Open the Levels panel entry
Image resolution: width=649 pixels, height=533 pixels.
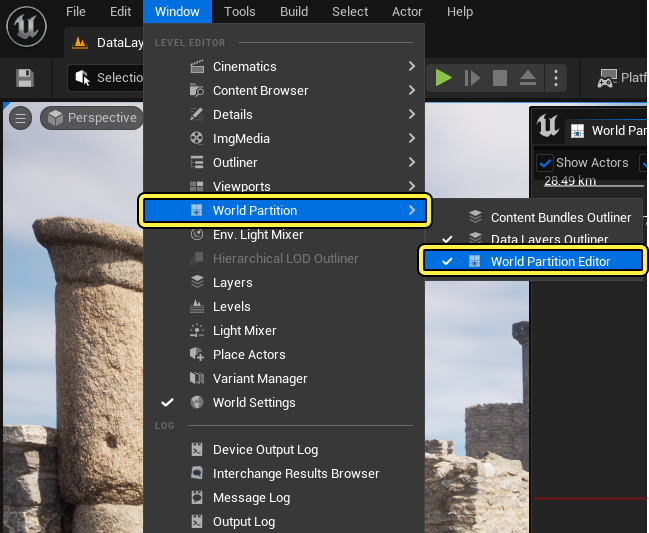click(284, 307)
